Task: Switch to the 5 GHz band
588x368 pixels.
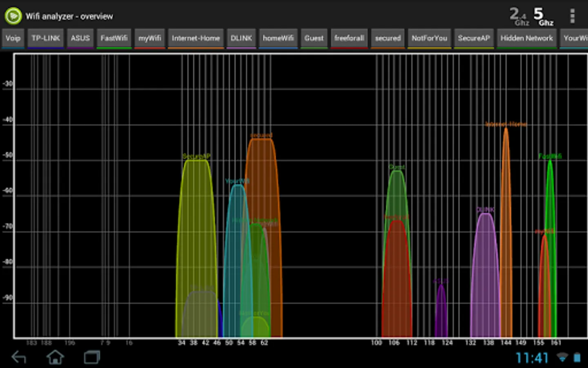Action: point(543,16)
